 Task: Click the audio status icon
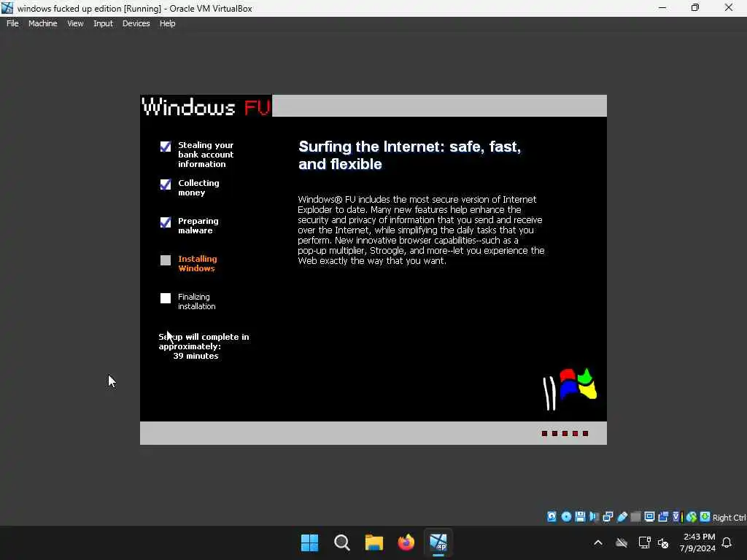pos(594,517)
